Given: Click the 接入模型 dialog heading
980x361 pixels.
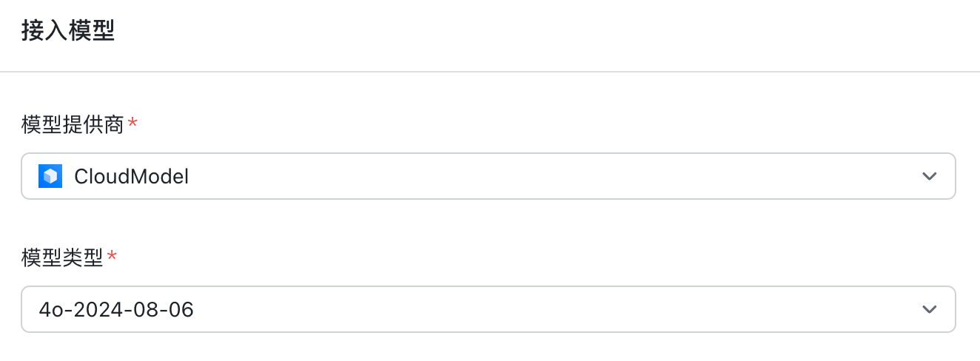Looking at the screenshot, I should point(68,31).
